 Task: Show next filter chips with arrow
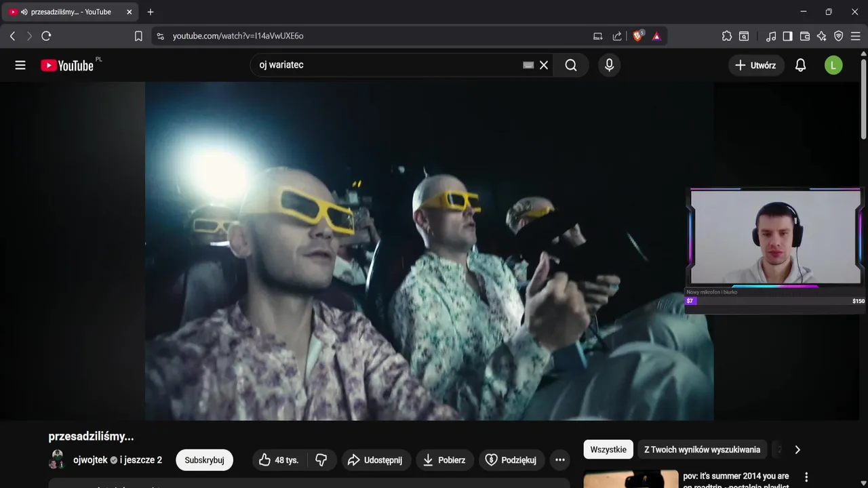click(797, 449)
